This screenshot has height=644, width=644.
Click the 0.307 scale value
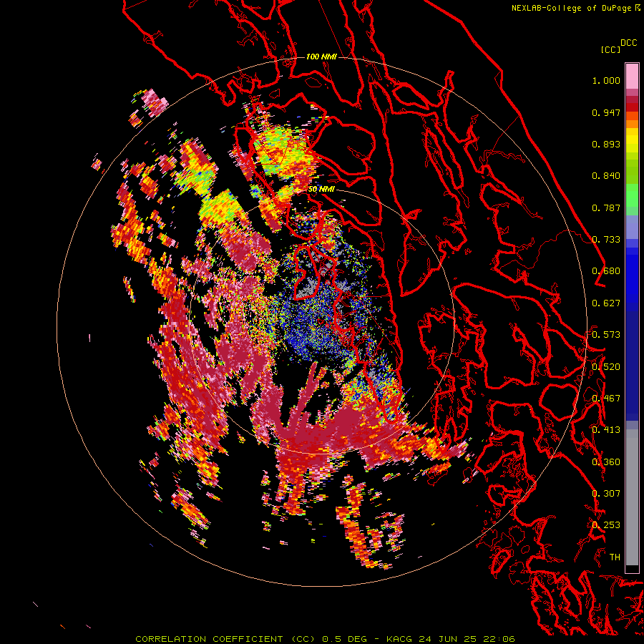pyautogui.click(x=606, y=493)
